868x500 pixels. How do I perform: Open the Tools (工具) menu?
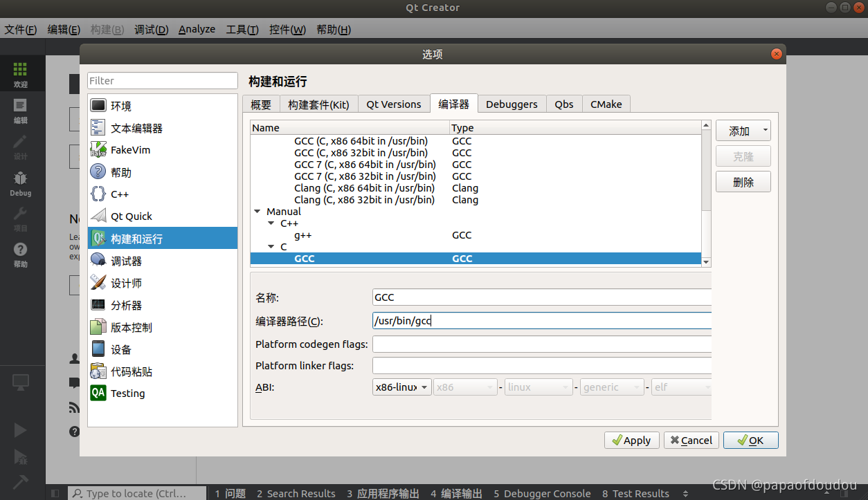(x=242, y=30)
